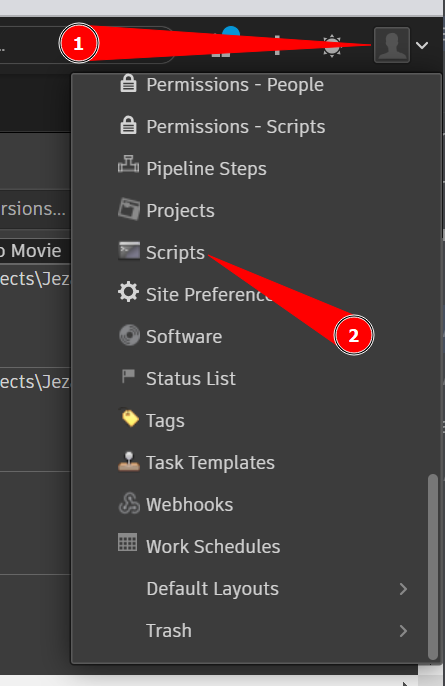Click the Software disc icon

click(130, 335)
